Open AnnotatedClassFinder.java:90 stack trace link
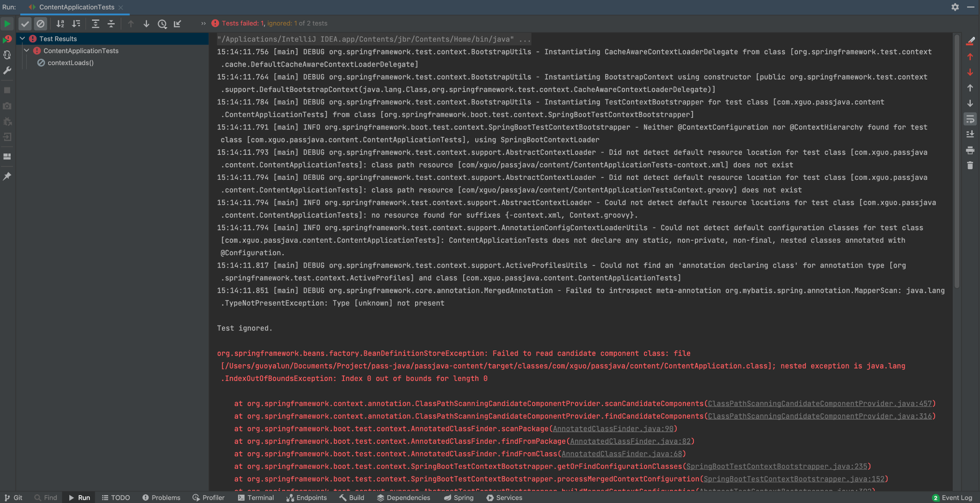Viewport: 980px width, 503px height. tap(613, 429)
